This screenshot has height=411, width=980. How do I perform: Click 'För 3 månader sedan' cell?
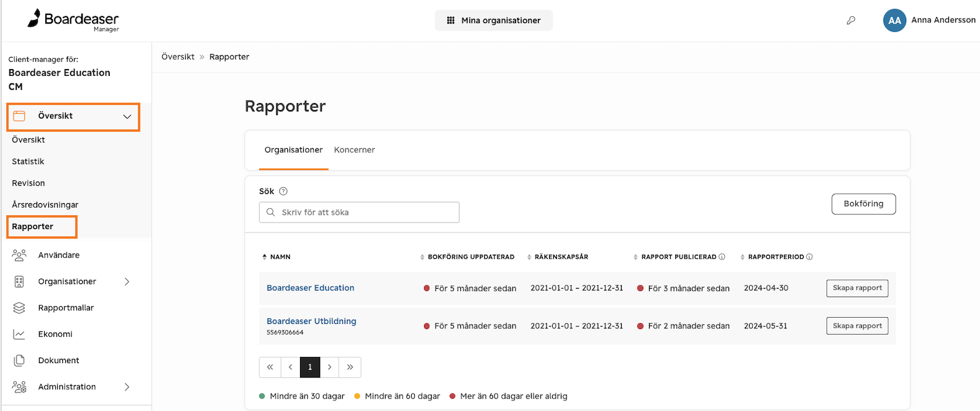pos(683,289)
